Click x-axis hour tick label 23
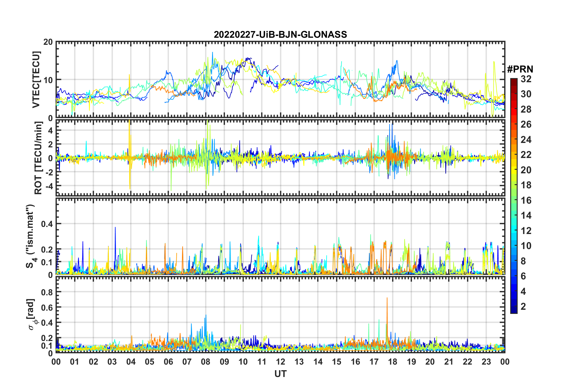This screenshot has width=561, height=392. click(486, 362)
